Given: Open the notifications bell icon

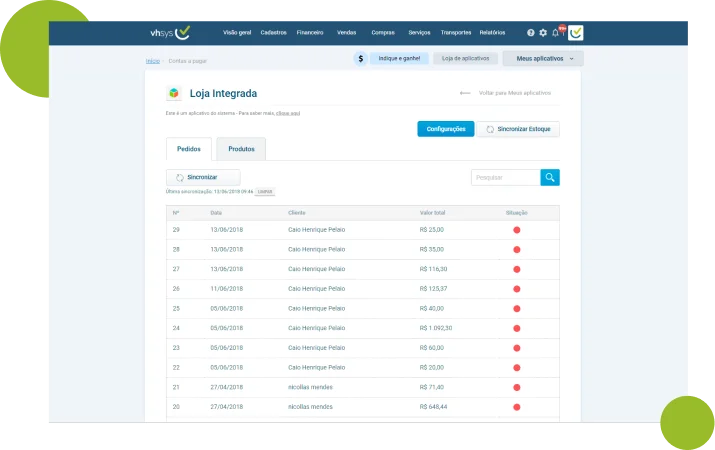Looking at the screenshot, I should pyautogui.click(x=555, y=33).
